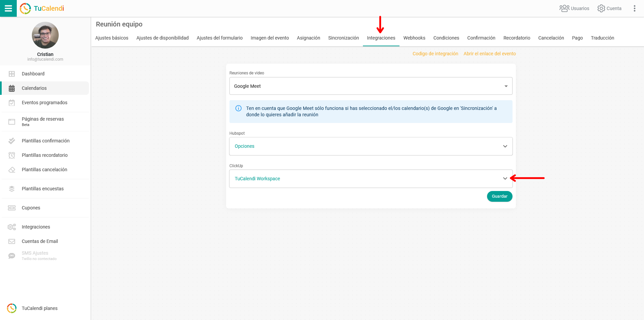Expand the ClickUp TuCalendi Workspace panel
This screenshot has height=320, width=644.
[371, 179]
